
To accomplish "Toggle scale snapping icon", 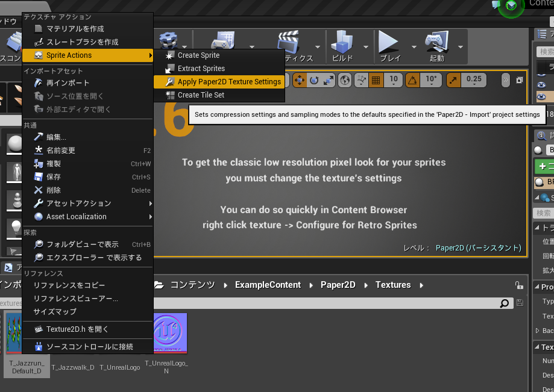I will click(453, 81).
